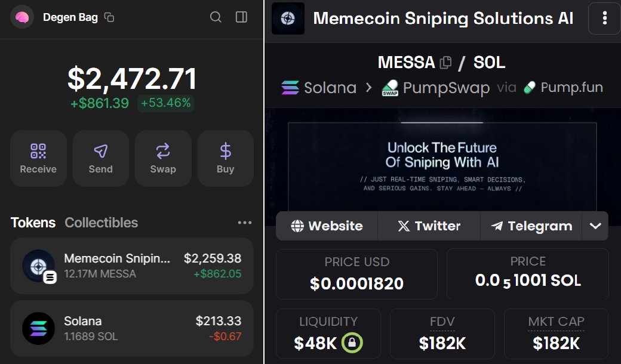
Task: Switch to the Collectibles tab
Action: (102, 223)
